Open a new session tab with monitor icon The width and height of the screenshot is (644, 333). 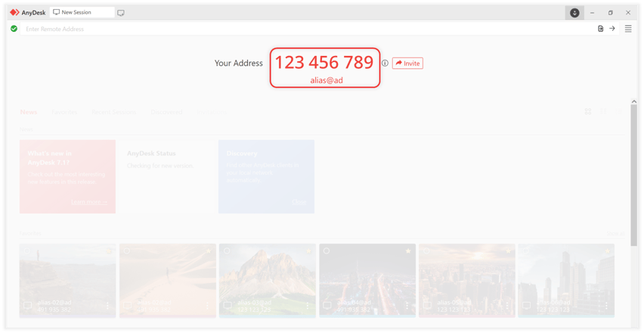coord(121,13)
